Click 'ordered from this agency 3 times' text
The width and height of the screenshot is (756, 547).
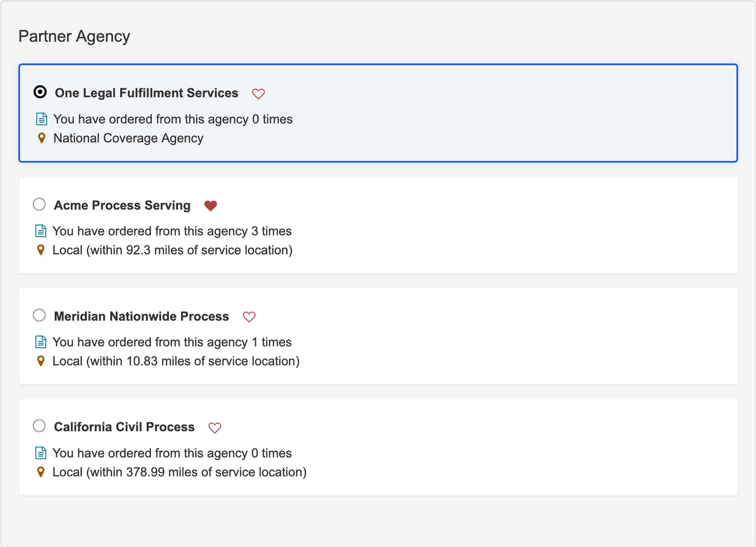tap(200, 231)
